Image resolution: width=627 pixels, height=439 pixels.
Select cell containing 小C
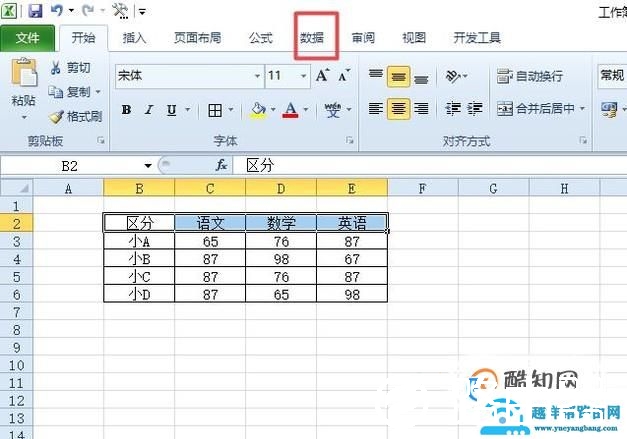coord(139,276)
